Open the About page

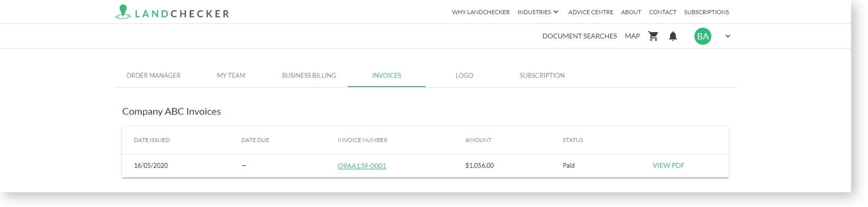(631, 12)
